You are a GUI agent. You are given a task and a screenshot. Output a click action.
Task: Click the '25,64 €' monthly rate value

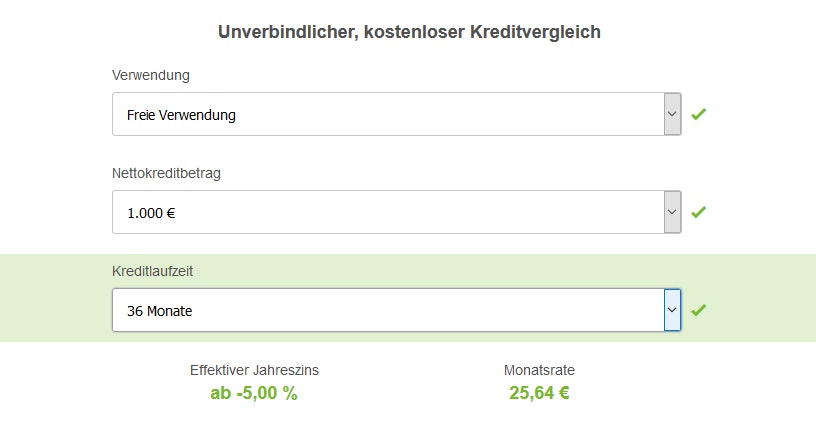click(x=539, y=393)
